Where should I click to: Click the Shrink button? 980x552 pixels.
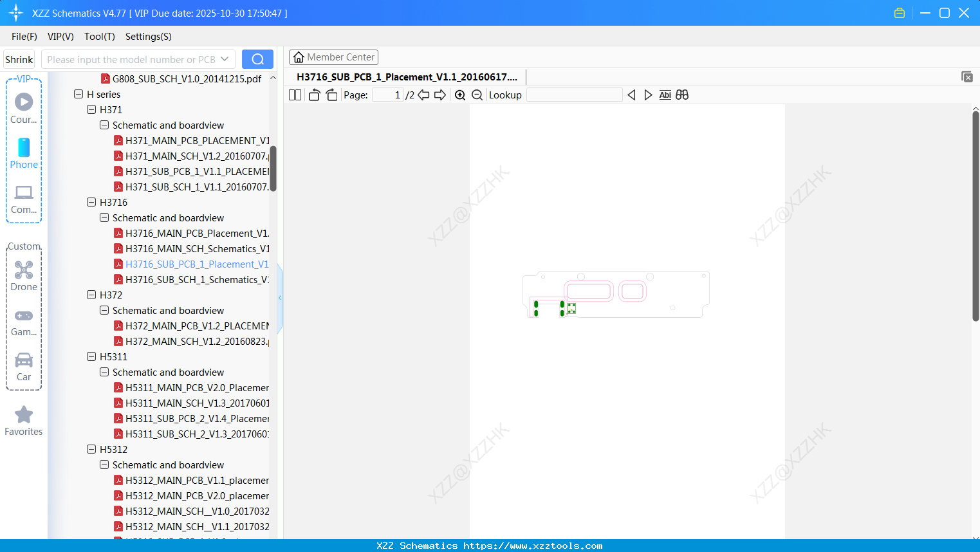(x=19, y=59)
